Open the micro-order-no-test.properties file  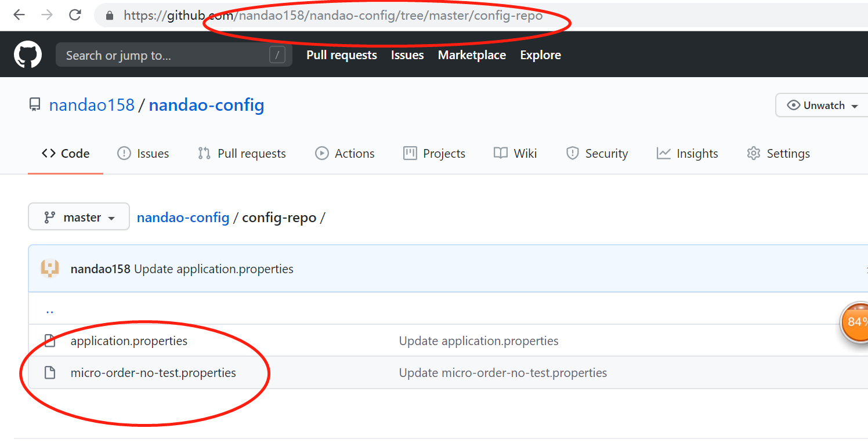[x=153, y=373]
